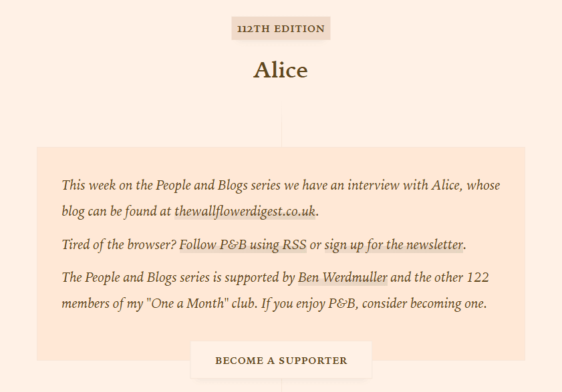Click Ben Werdmuller sponsor credit
562x392 pixels.
[x=342, y=277]
